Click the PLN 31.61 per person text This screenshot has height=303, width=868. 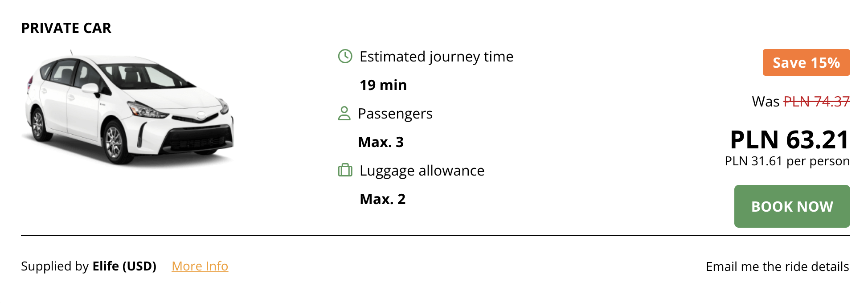coord(787,161)
